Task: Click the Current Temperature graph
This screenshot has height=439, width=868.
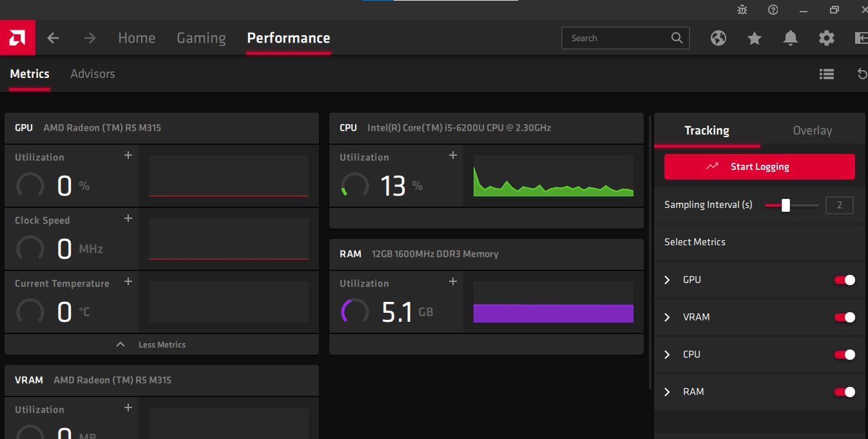Action: coord(229,302)
